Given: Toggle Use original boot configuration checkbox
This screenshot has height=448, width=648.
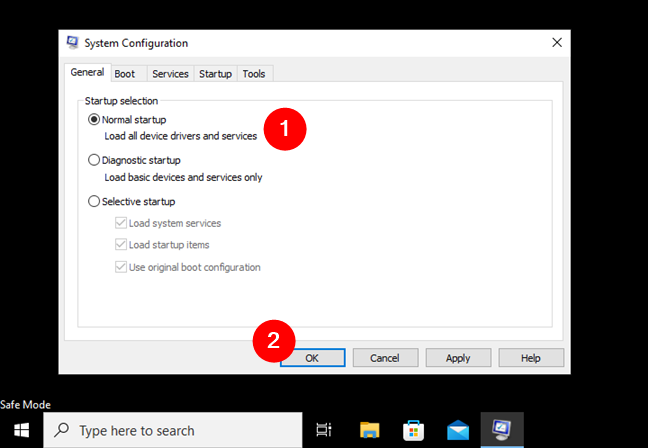Looking at the screenshot, I should (121, 267).
